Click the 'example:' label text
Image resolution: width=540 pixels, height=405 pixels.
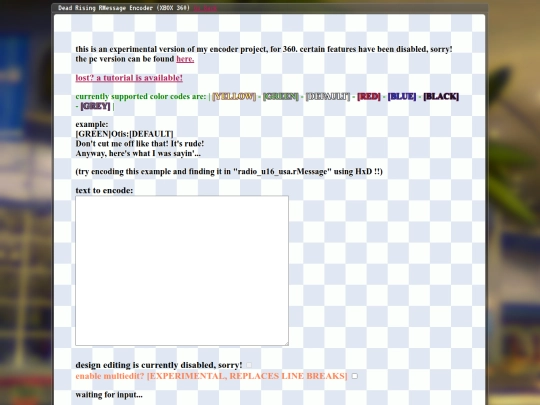(92, 124)
